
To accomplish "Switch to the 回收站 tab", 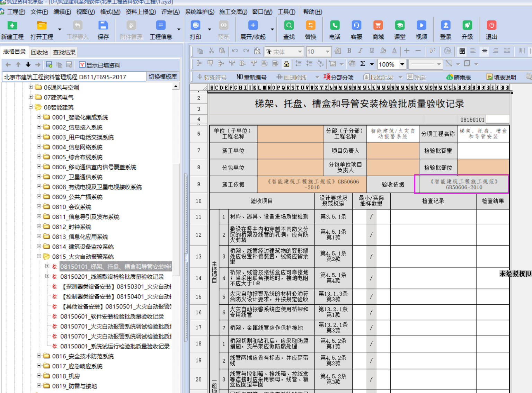I will [39, 52].
